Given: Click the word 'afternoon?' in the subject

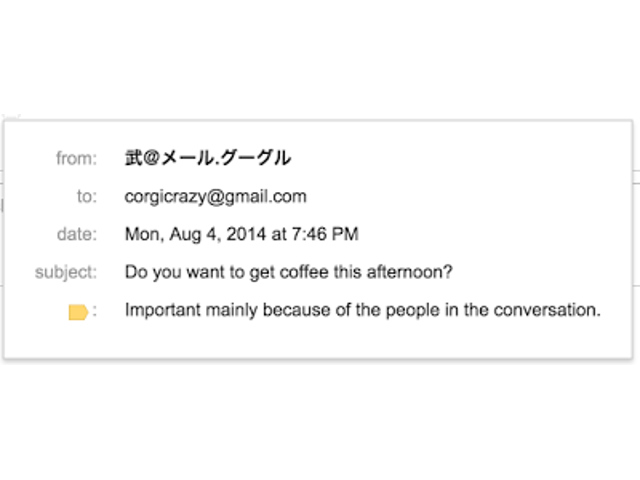Looking at the screenshot, I should coord(410,272).
